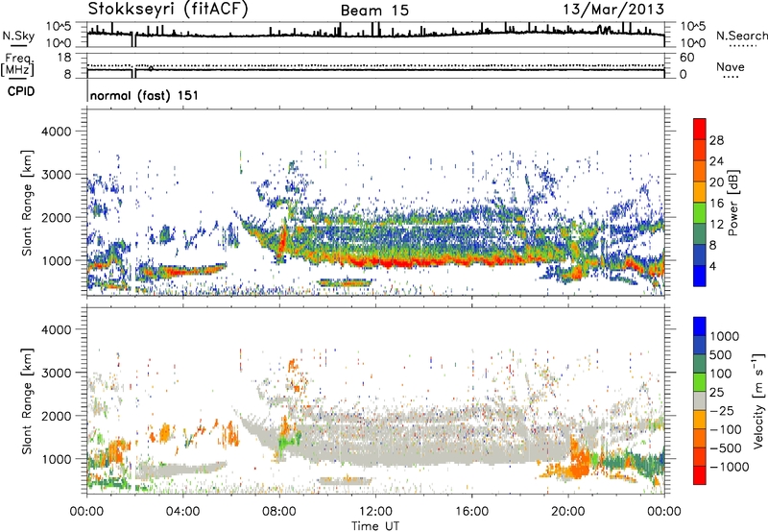Click the 8 value on the power colorbar
Screen dimensions: 768x532
tap(712, 246)
